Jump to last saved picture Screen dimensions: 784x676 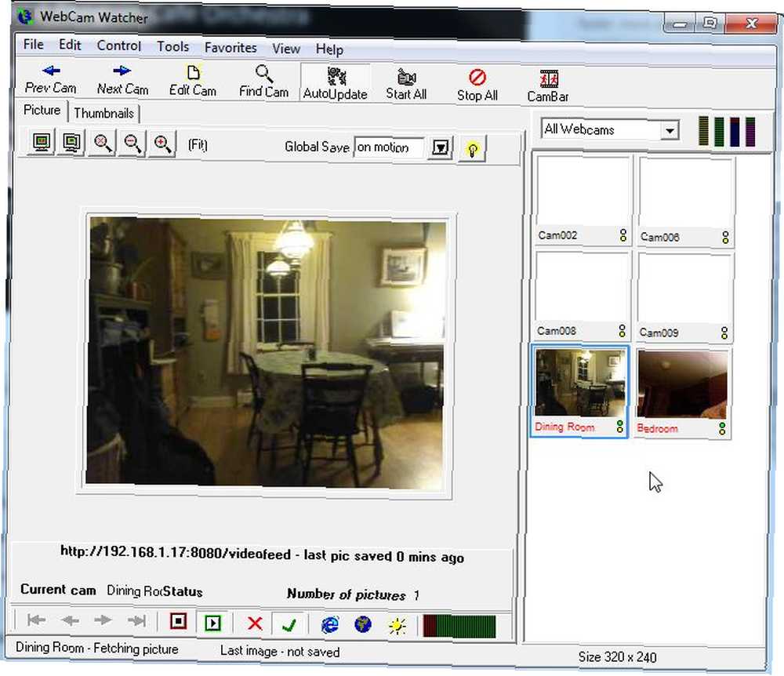(x=136, y=621)
